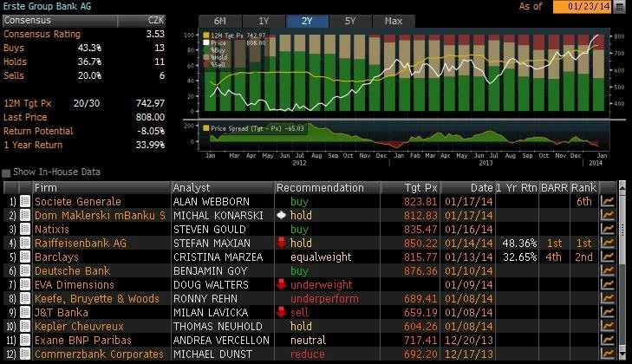Viewport: 632px width, 364px height.
Task: Select analyst ALAN WEBBORN cell
Action: (212, 201)
